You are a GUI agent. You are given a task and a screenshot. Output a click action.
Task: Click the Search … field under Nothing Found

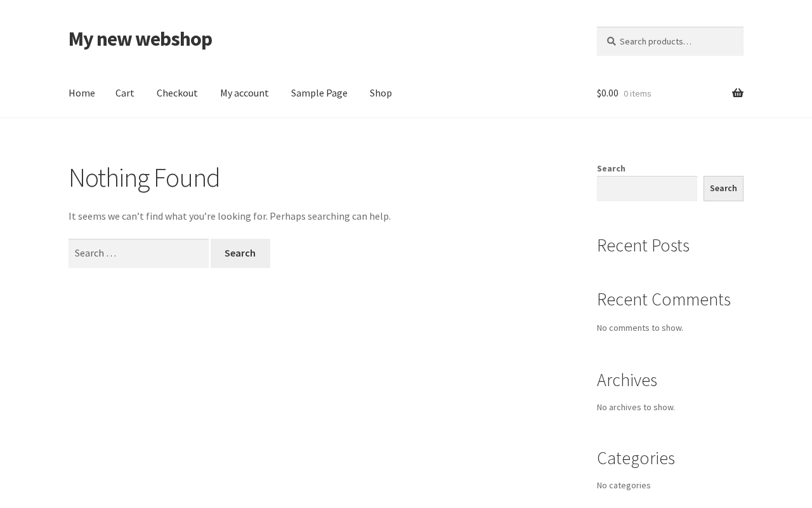point(138,253)
